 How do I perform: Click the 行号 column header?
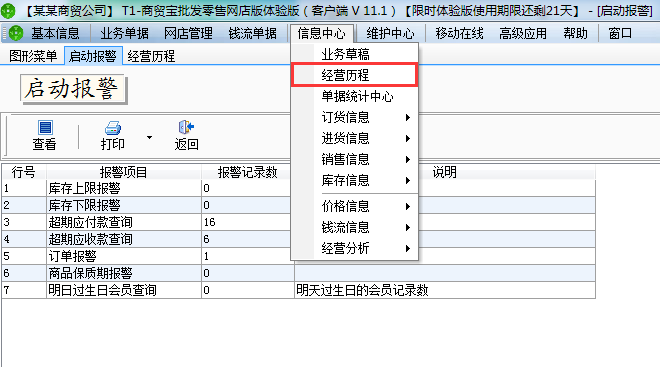(24, 172)
